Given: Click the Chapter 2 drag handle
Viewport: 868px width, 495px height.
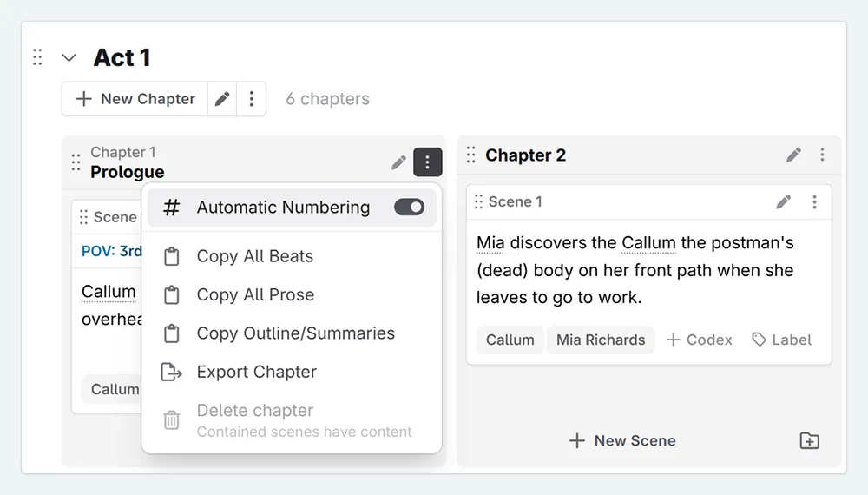Looking at the screenshot, I should tap(470, 155).
